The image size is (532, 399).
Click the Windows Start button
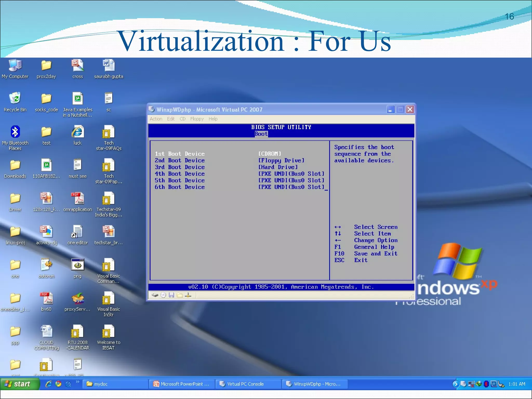coord(20,384)
